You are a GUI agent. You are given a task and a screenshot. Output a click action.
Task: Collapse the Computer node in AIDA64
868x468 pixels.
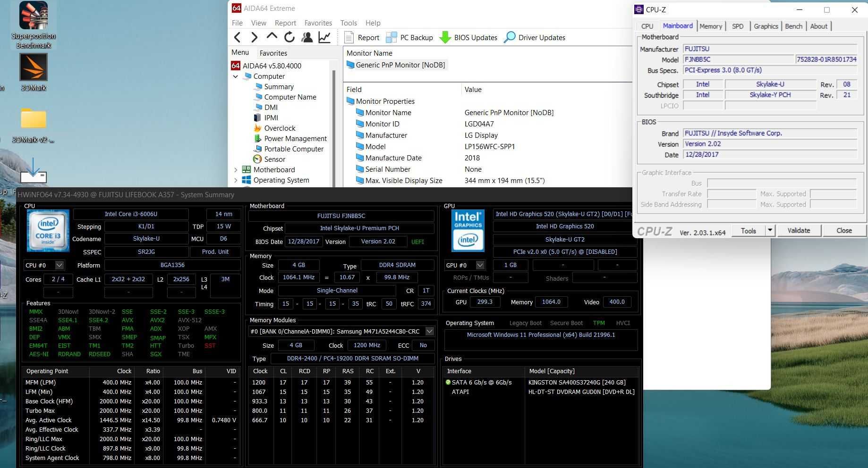click(235, 76)
